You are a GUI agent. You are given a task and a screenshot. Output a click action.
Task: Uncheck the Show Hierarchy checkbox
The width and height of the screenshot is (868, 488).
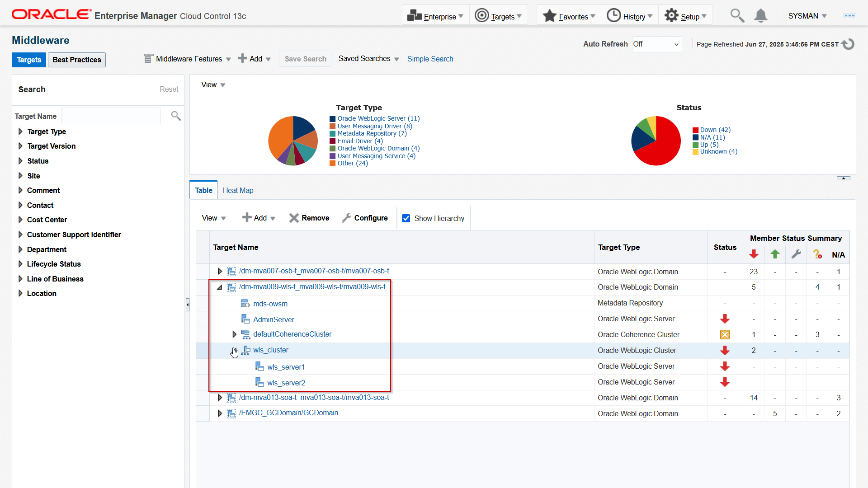pos(406,218)
